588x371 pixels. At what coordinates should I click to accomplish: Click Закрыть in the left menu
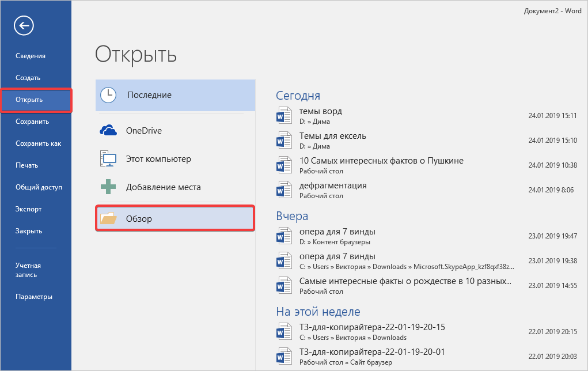29,231
